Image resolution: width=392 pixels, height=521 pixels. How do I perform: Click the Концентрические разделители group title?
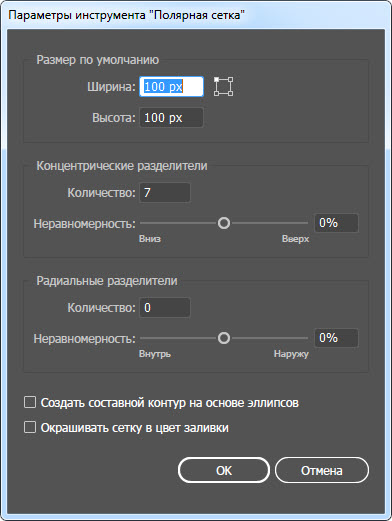pos(122,166)
